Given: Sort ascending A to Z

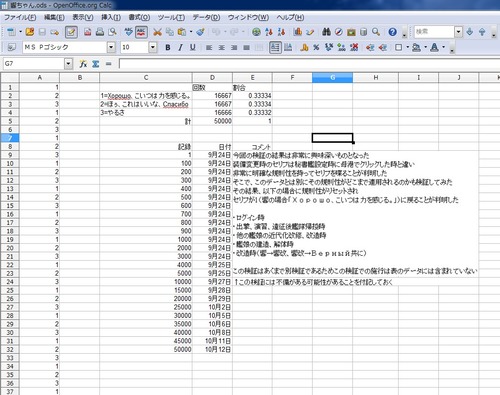Looking at the screenshot, I should (x=269, y=32).
